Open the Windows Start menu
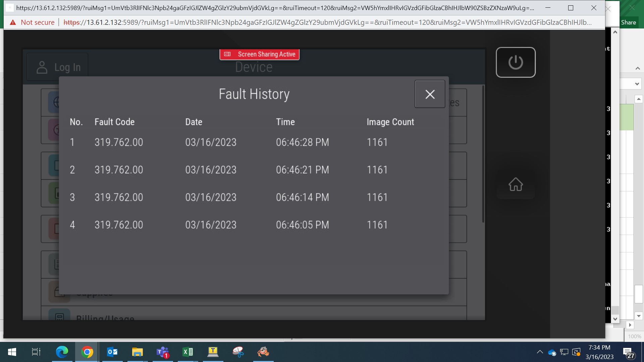The image size is (644, 362). pos(12,352)
